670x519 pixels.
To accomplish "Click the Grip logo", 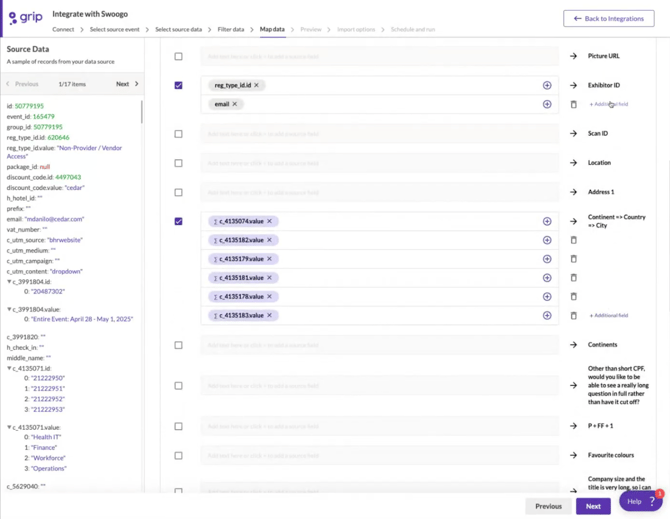I will pos(26,18).
